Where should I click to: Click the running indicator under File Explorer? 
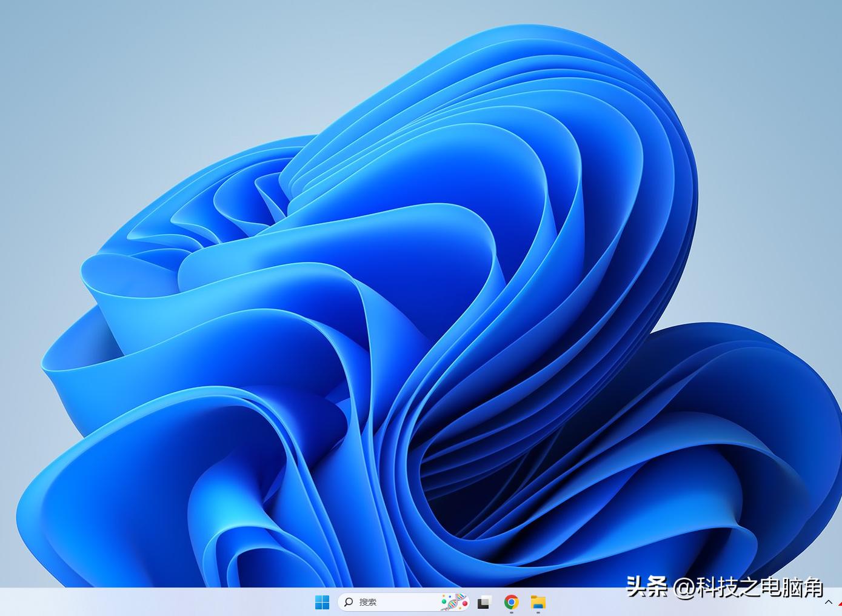pos(538,612)
